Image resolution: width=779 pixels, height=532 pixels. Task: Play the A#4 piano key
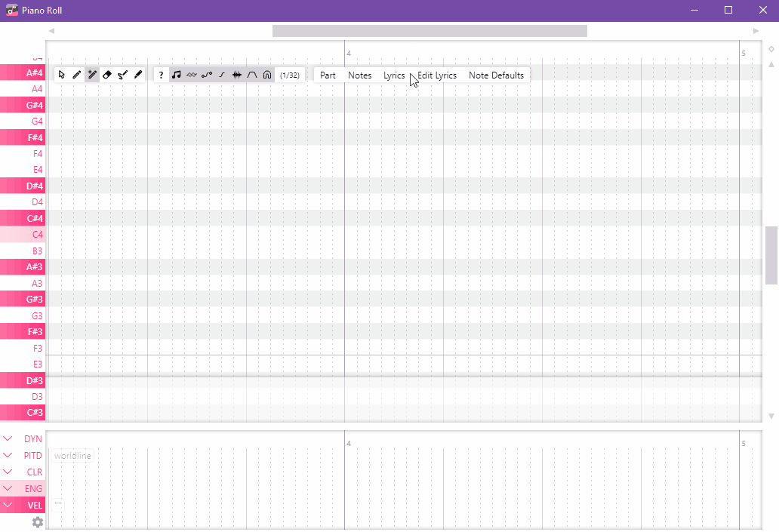click(23, 72)
